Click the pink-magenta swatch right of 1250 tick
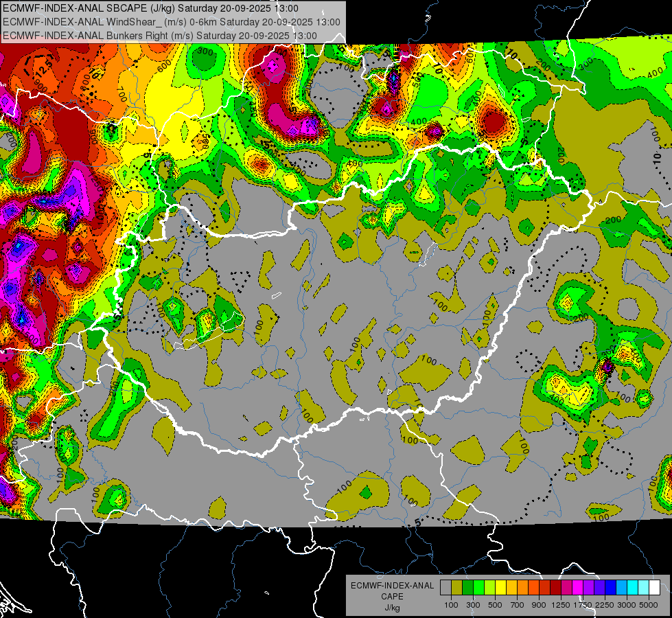This screenshot has height=618, width=672. 566,587
